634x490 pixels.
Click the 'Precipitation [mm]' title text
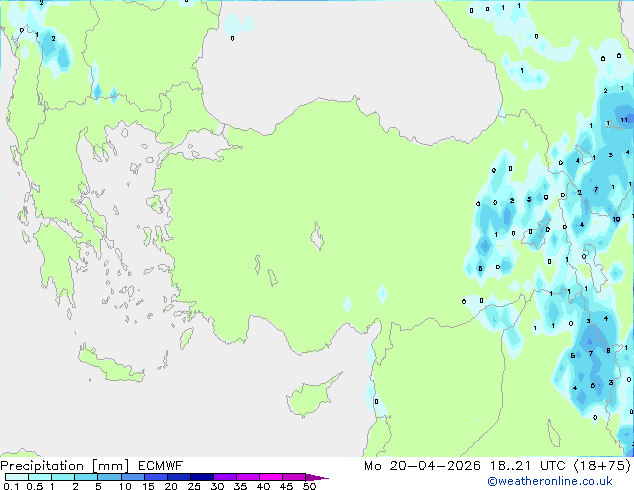(65, 466)
